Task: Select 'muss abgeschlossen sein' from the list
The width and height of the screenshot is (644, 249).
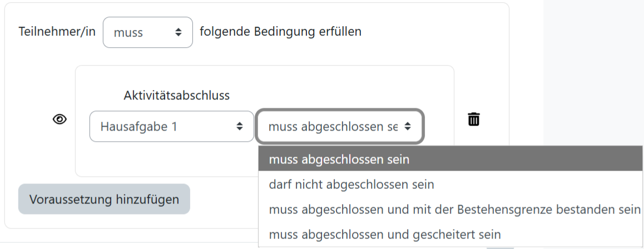Action: (339, 160)
